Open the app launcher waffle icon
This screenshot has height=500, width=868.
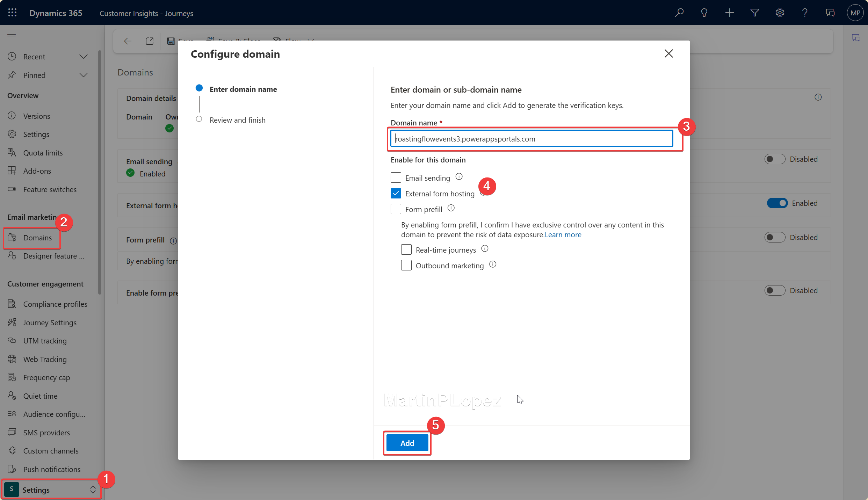(x=12, y=13)
